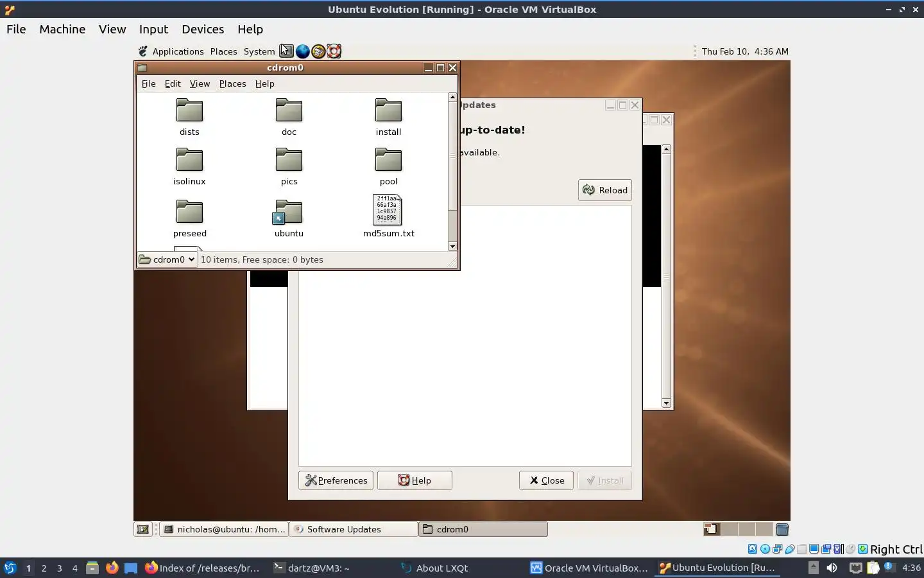924x578 pixels.
Task: Launch the Evolution mail panel icon
Action: (318, 51)
